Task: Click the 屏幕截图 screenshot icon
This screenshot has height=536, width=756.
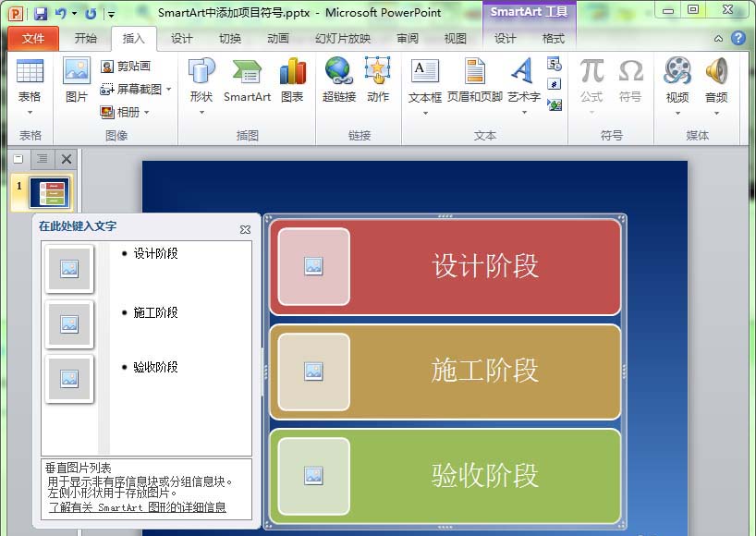Action: [106, 89]
